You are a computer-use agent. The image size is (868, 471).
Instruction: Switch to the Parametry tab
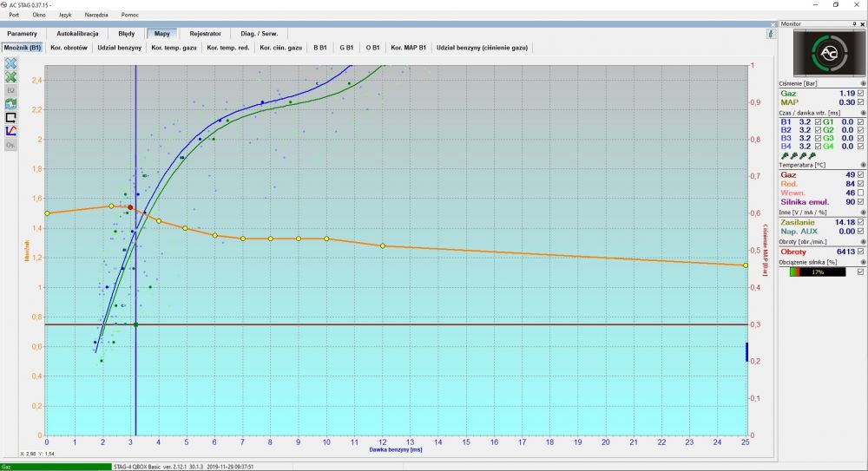(23, 34)
